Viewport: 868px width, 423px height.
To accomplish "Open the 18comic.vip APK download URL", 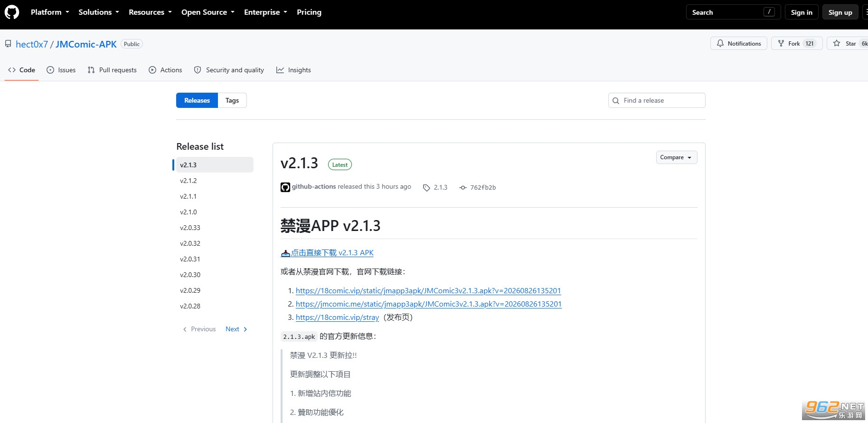I will pos(428,291).
